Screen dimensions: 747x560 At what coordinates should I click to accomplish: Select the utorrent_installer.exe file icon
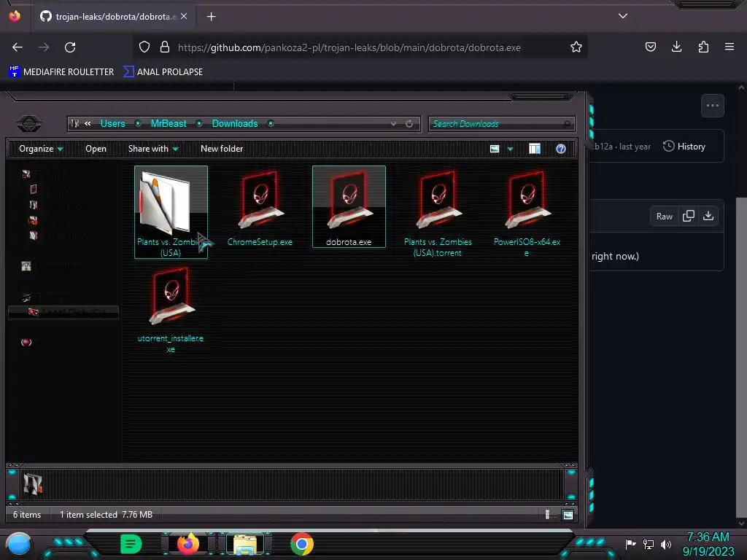pyautogui.click(x=171, y=296)
